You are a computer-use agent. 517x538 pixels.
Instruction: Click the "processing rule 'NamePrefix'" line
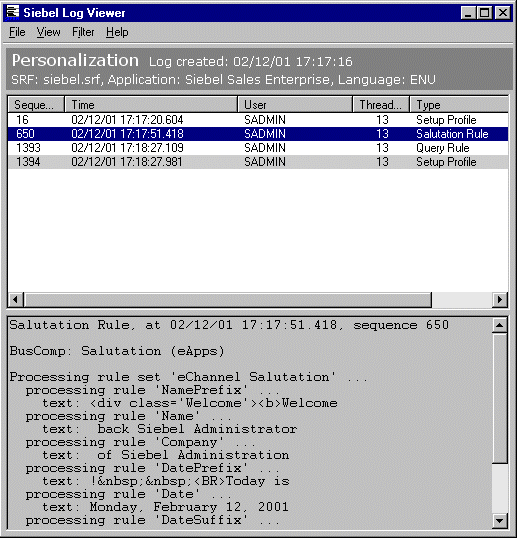click(153, 390)
